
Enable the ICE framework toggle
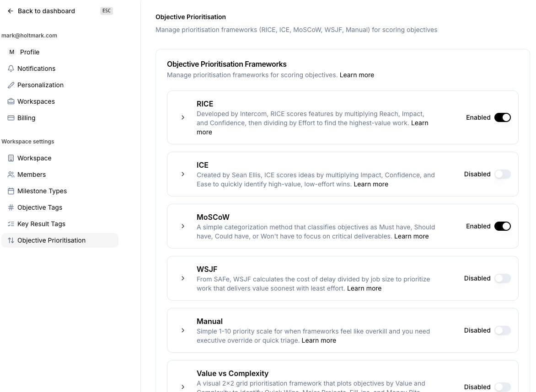point(502,174)
